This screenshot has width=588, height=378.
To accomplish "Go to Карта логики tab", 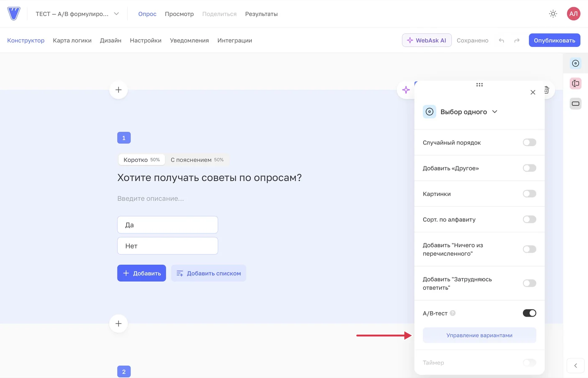I will [x=72, y=40].
